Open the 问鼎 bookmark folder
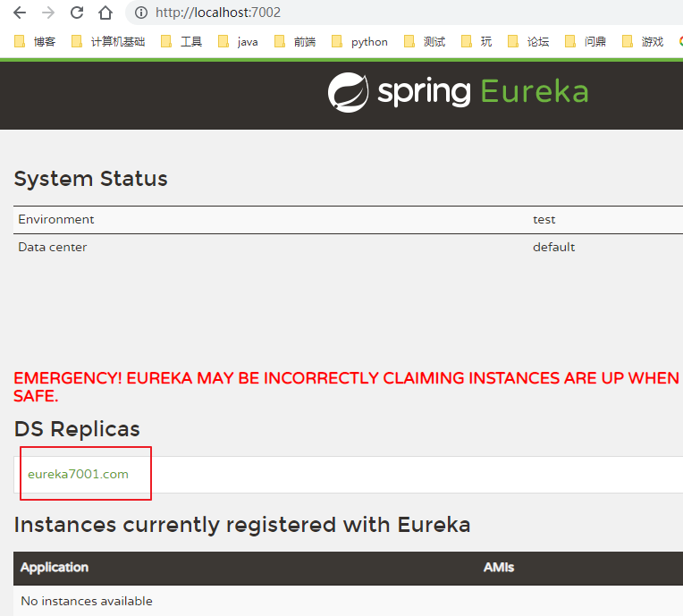683x616 pixels. 586,42
